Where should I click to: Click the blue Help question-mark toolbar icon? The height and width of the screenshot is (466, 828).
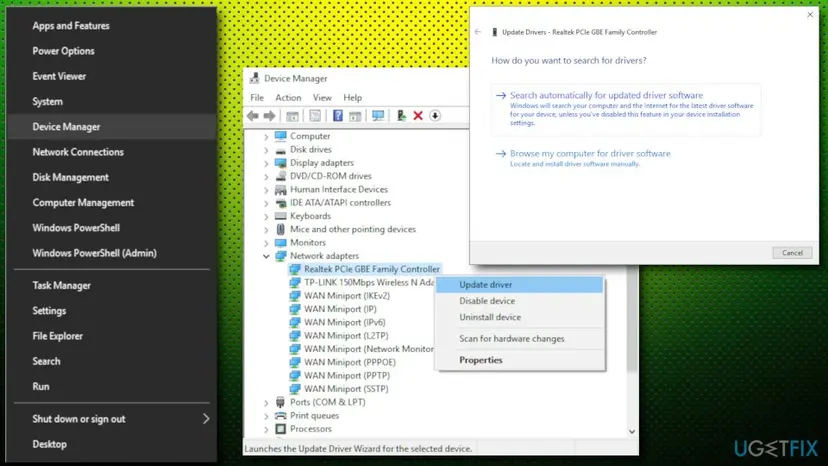click(337, 116)
